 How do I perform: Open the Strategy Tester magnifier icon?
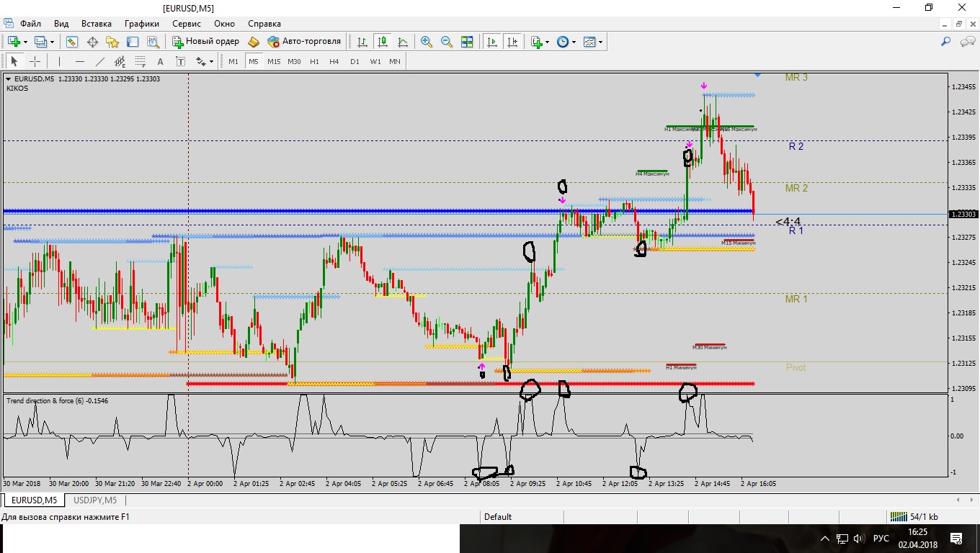[x=153, y=42]
